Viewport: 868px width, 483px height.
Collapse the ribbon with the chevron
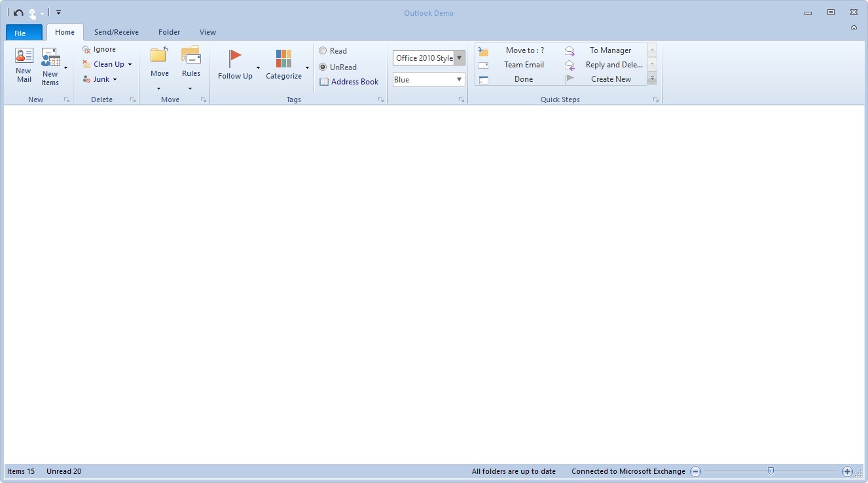[854, 27]
